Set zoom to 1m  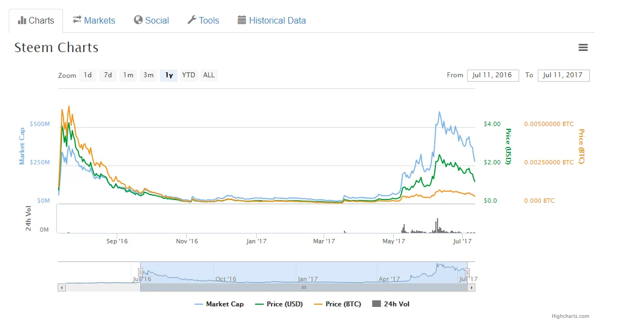[x=128, y=75]
